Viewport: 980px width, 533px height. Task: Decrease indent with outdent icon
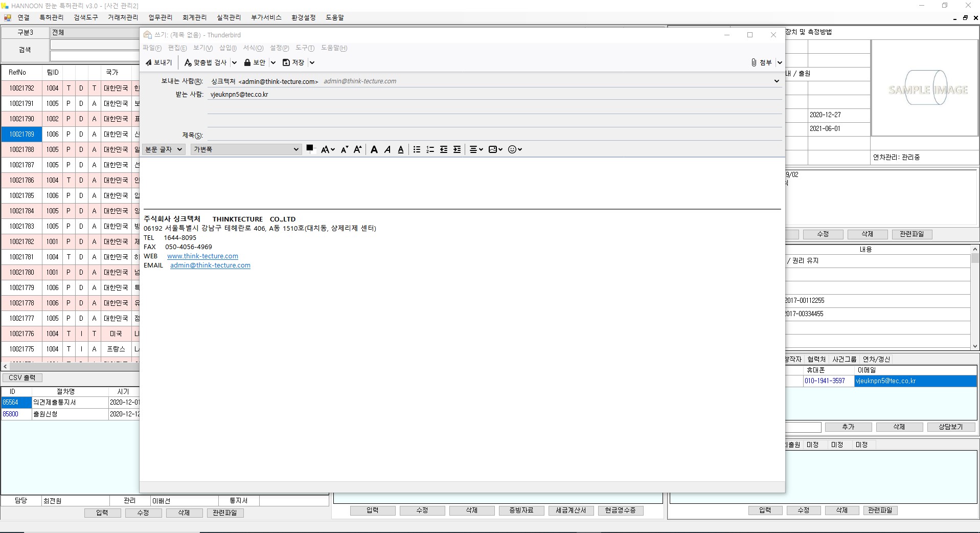(444, 149)
